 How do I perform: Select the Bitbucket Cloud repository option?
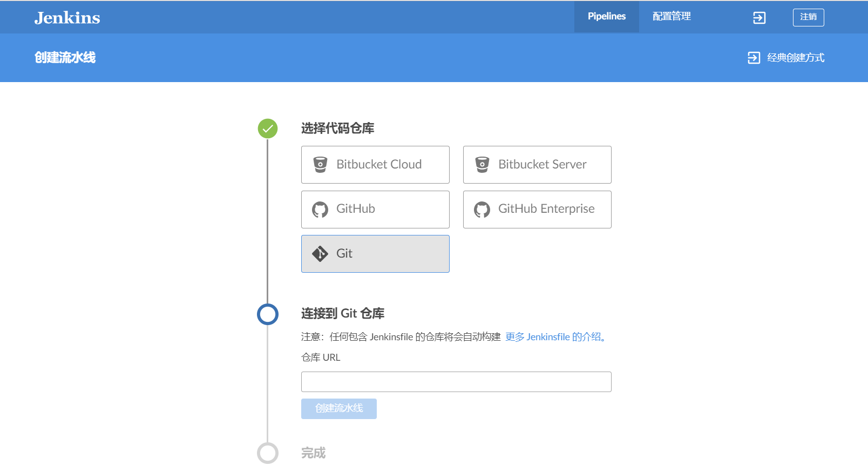(x=375, y=165)
